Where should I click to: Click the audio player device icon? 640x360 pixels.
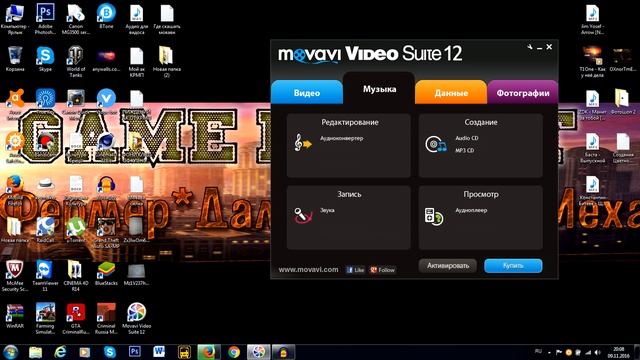pos(433,216)
